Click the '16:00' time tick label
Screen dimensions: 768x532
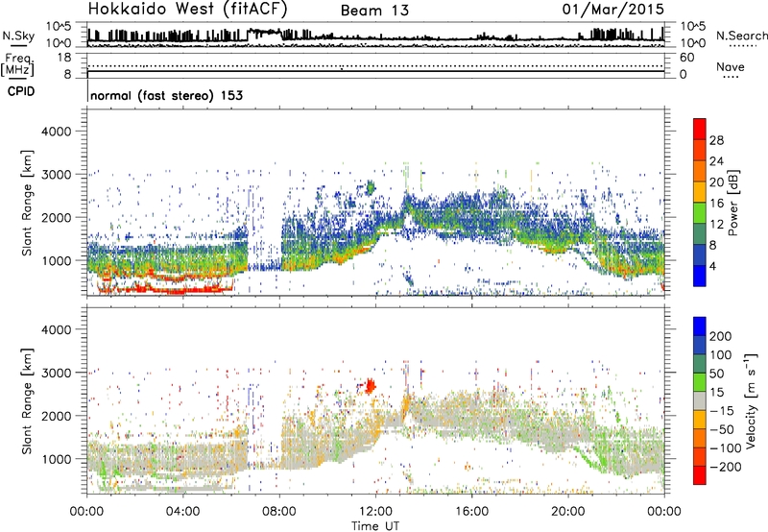[x=472, y=512]
